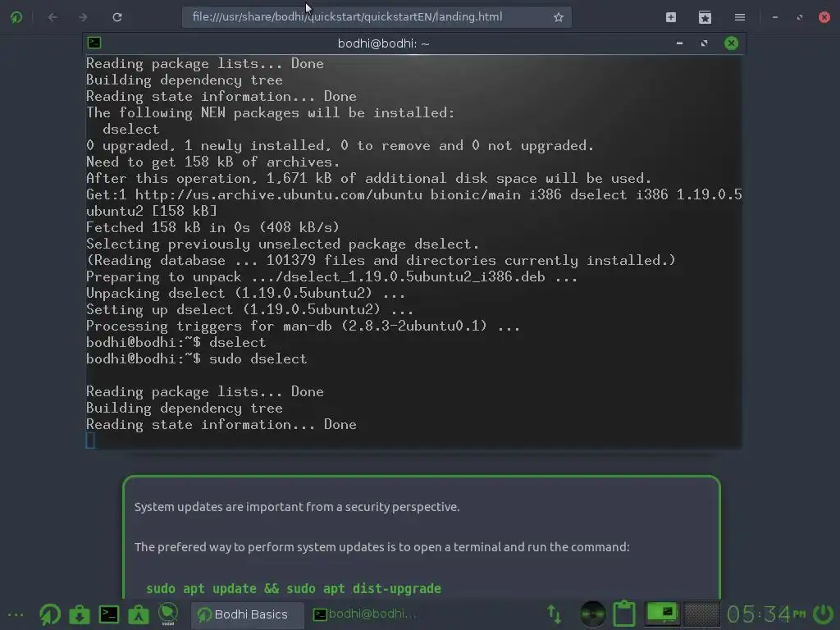This screenshot has width=840, height=630.
Task: Open the browser hamburger menu
Action: pos(740,17)
